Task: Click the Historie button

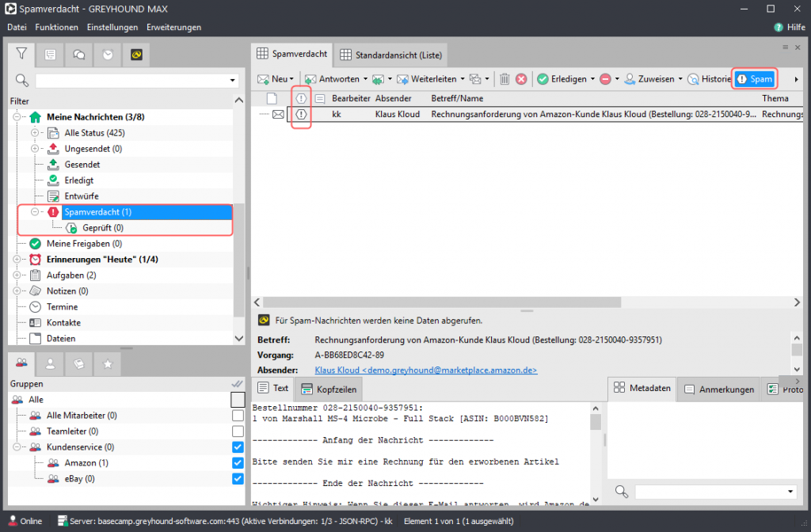Action: (709, 79)
